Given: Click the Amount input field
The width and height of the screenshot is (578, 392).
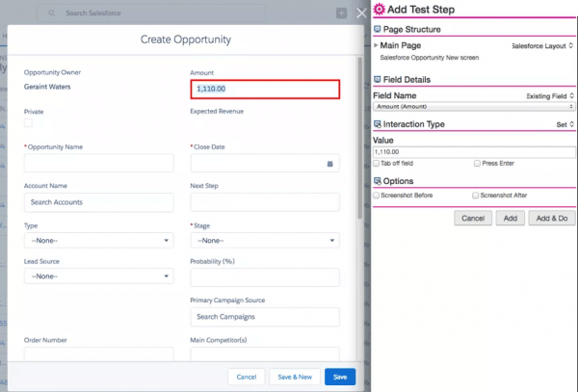Looking at the screenshot, I should (265, 90).
